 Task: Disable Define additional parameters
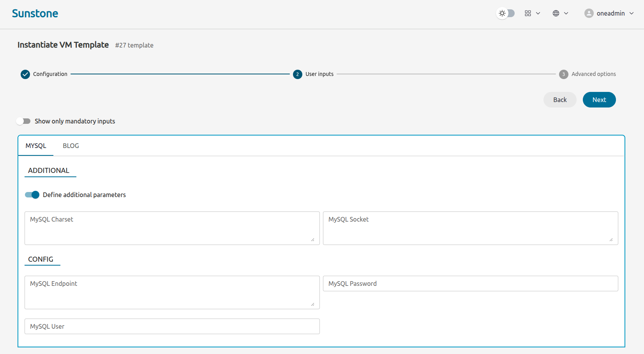tap(32, 195)
